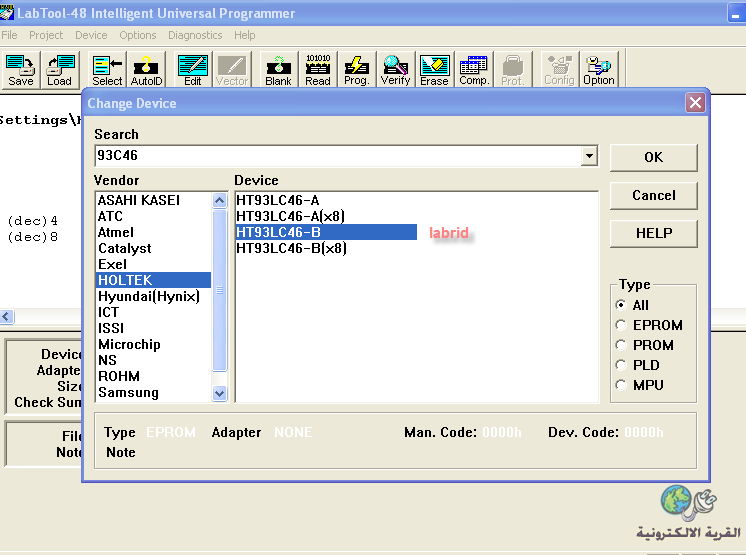The width and height of the screenshot is (746, 555).
Task: Select vendor Microchip
Action: point(153,344)
